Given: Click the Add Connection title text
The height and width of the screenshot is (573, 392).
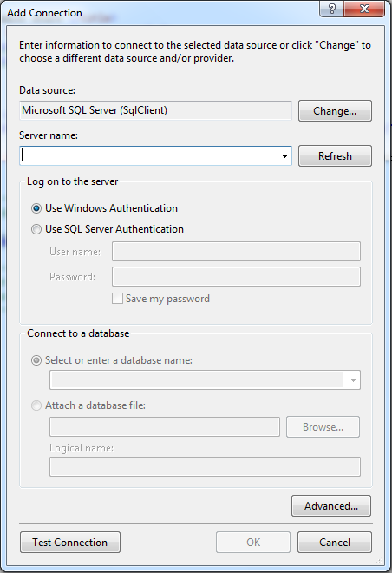Looking at the screenshot, I should [x=44, y=13].
